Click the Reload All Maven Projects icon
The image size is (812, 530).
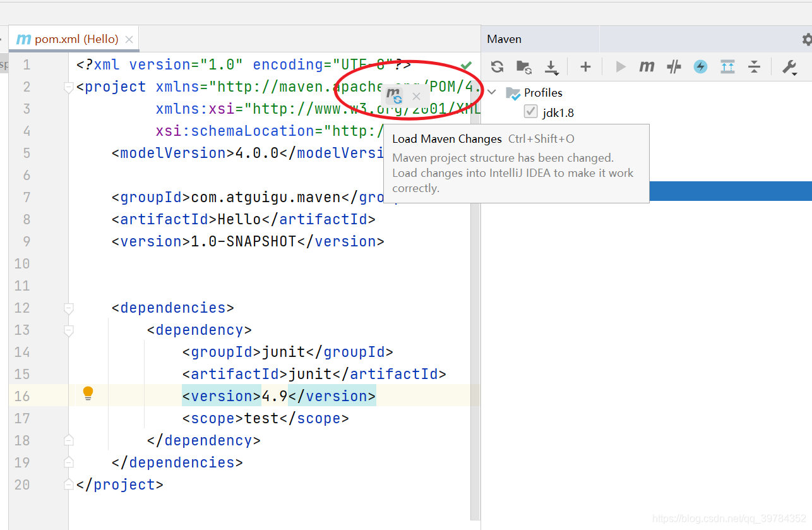tap(497, 66)
